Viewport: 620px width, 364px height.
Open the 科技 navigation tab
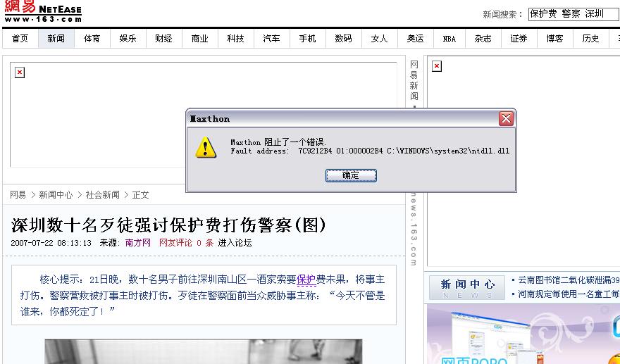coord(235,39)
